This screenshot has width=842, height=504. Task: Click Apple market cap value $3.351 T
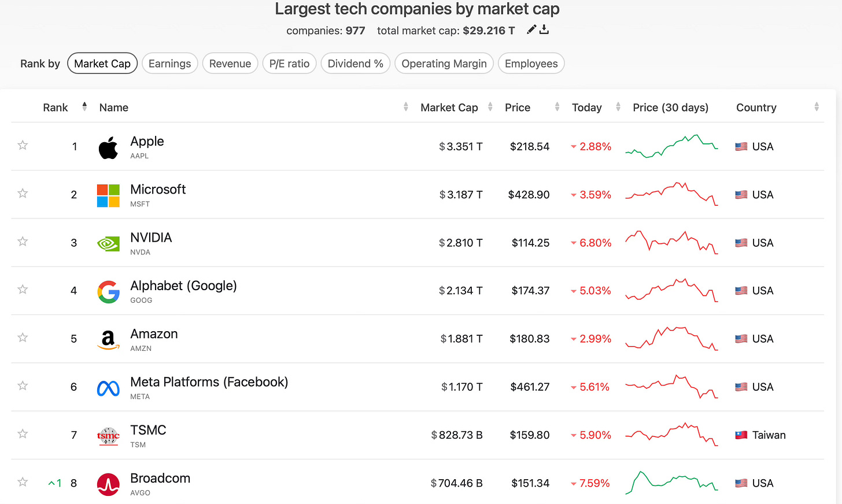click(x=460, y=147)
